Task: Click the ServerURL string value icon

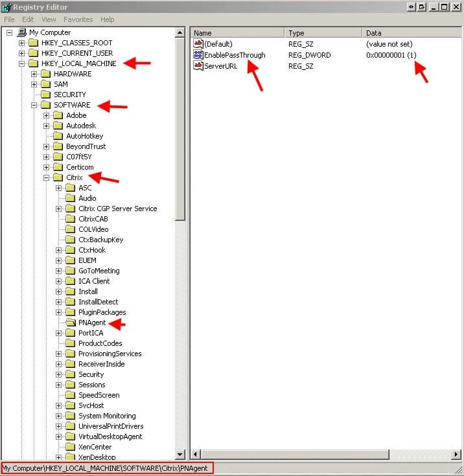Action: 198,65
